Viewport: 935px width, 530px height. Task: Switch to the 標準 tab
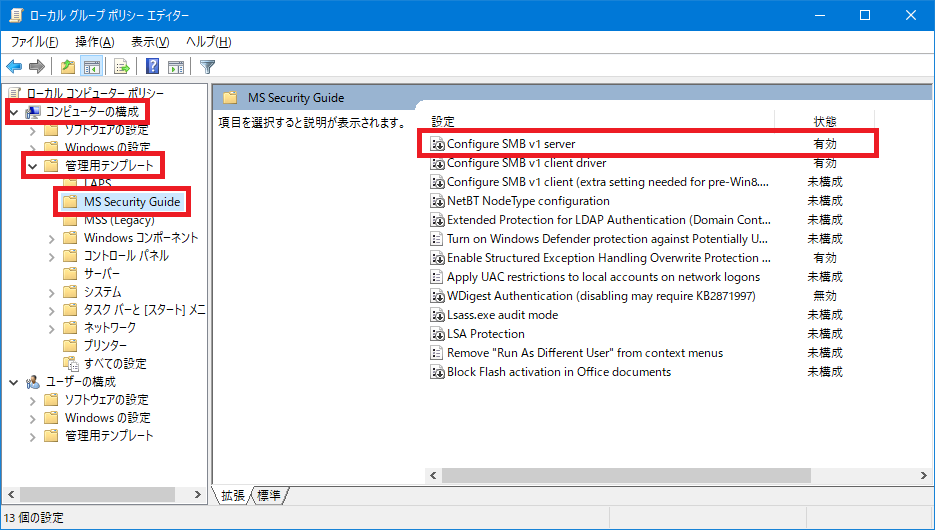[269, 495]
